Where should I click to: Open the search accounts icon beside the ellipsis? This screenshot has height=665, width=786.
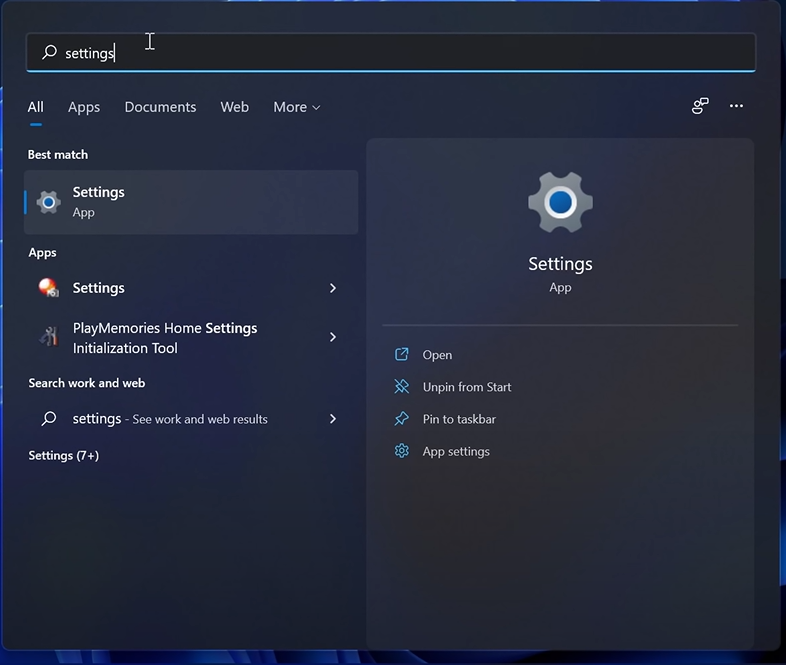pyautogui.click(x=700, y=106)
